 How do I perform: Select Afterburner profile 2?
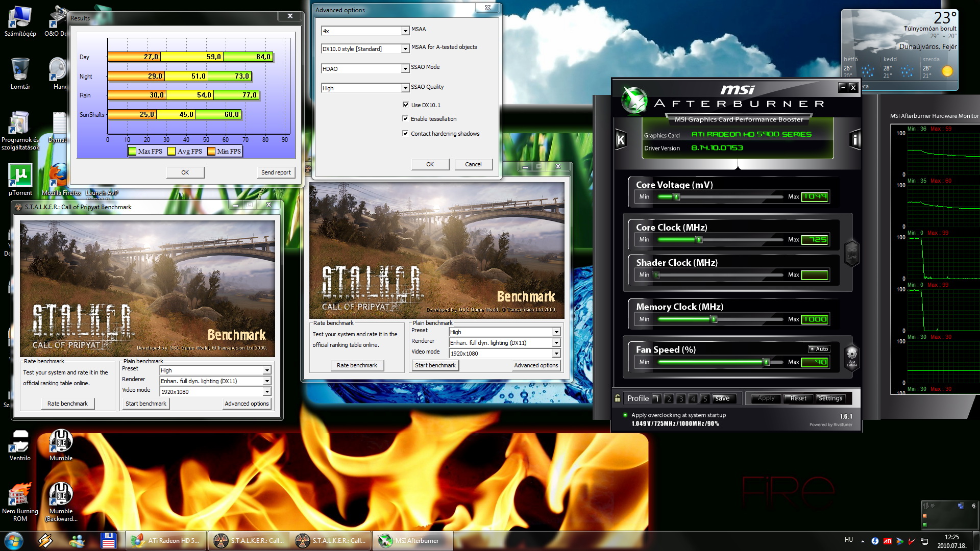pyautogui.click(x=669, y=398)
